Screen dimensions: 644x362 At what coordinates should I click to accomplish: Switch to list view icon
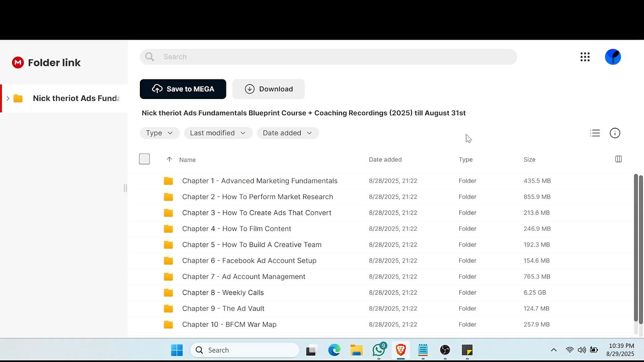tap(595, 133)
